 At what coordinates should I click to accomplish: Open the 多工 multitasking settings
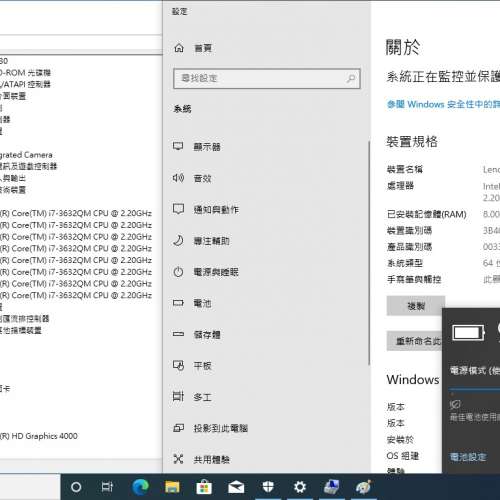192,397
